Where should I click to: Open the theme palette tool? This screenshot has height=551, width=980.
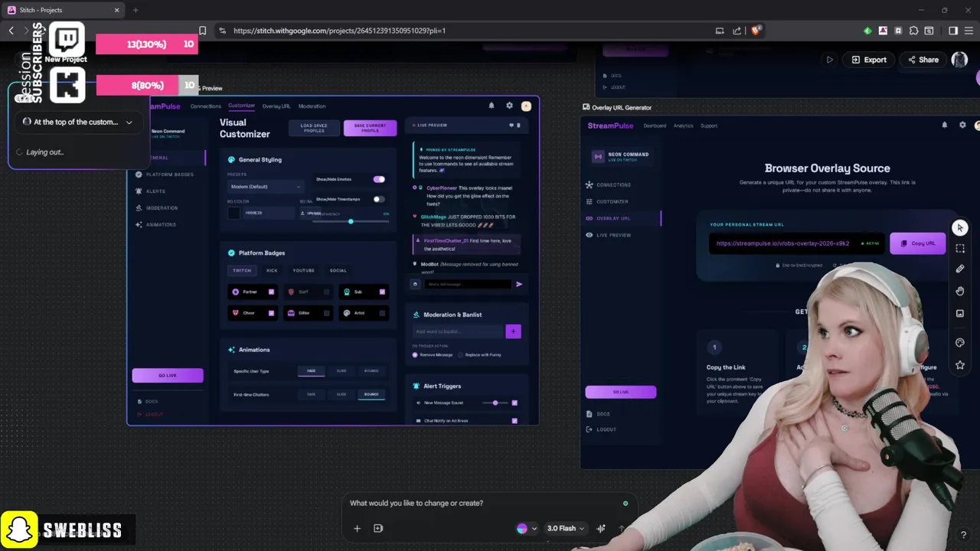click(x=960, y=343)
